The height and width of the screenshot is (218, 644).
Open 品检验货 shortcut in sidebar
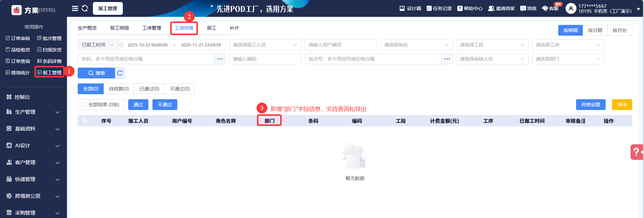pyautogui.click(x=18, y=50)
